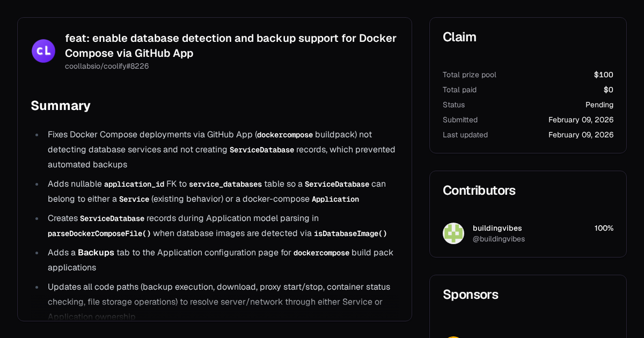Screen dimensions: 644x338
Task: Select the Claim panel heading
Action: coord(459,37)
